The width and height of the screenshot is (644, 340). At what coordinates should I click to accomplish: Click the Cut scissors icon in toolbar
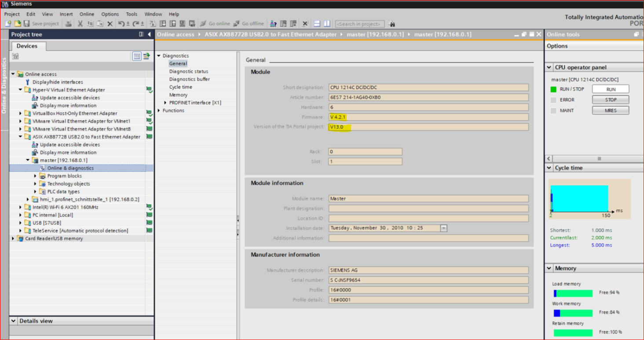click(80, 24)
